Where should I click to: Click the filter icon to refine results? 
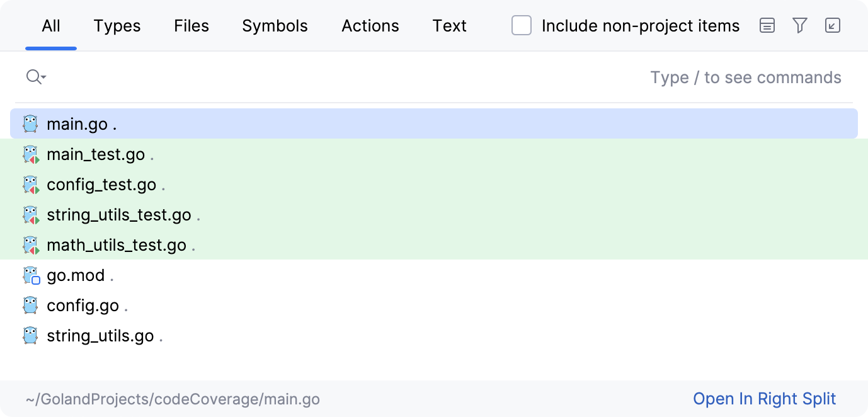(800, 26)
